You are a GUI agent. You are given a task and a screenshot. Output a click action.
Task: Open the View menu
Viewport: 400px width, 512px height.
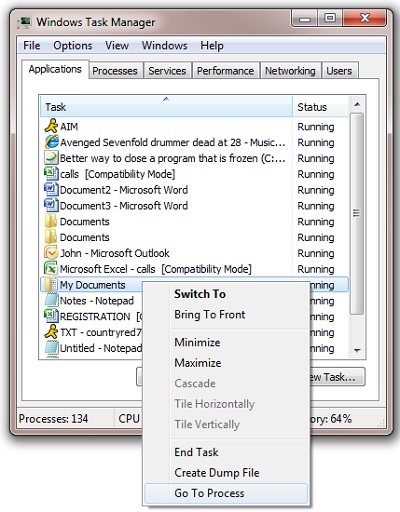tap(117, 46)
